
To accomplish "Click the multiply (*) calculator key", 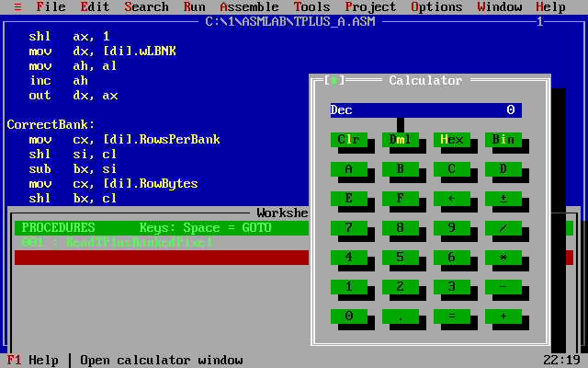I will pos(503,258).
